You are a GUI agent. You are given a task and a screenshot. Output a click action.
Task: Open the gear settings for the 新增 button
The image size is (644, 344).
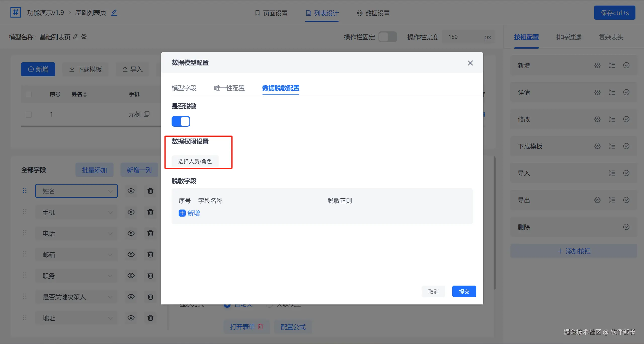[x=597, y=65]
